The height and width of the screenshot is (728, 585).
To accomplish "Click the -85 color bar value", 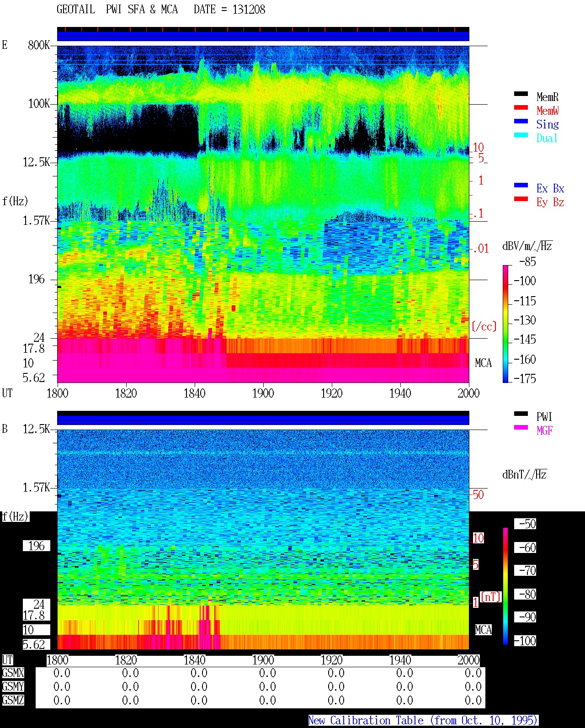I will pos(527,262).
